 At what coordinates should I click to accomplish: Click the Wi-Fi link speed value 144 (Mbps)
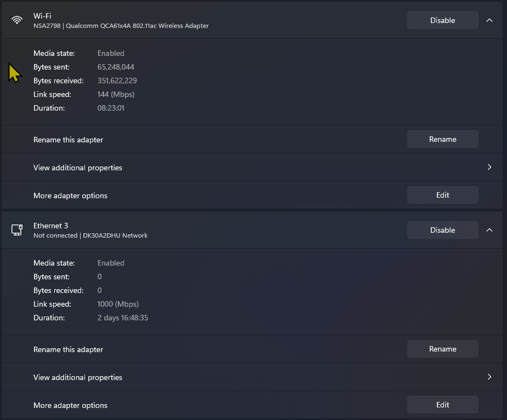point(116,94)
